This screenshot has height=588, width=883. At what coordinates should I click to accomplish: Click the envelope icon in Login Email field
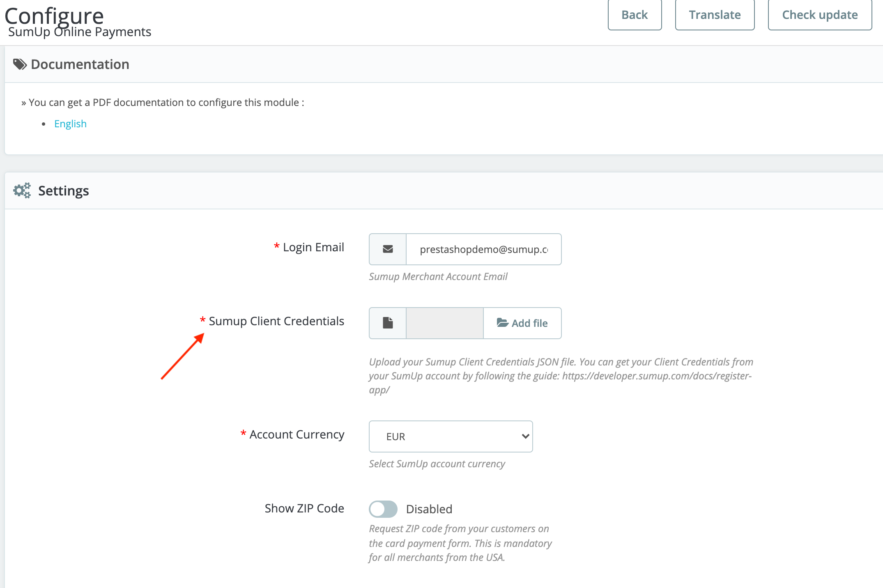(386, 248)
